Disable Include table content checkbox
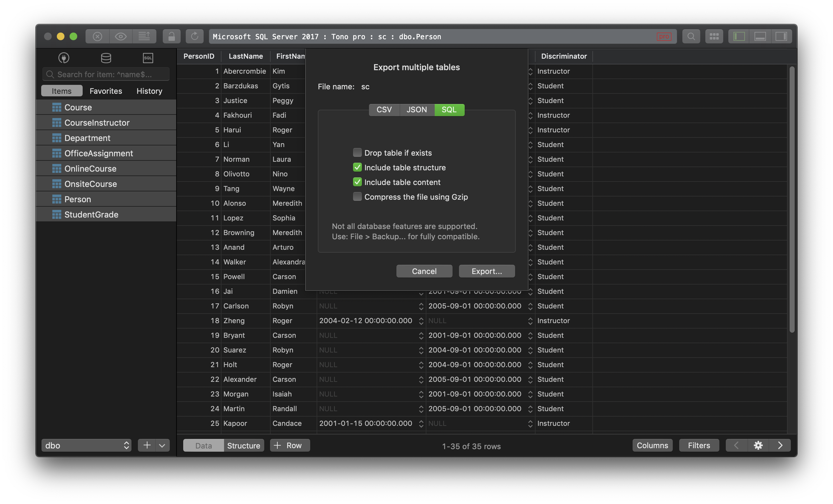The height and width of the screenshot is (504, 833). point(356,182)
